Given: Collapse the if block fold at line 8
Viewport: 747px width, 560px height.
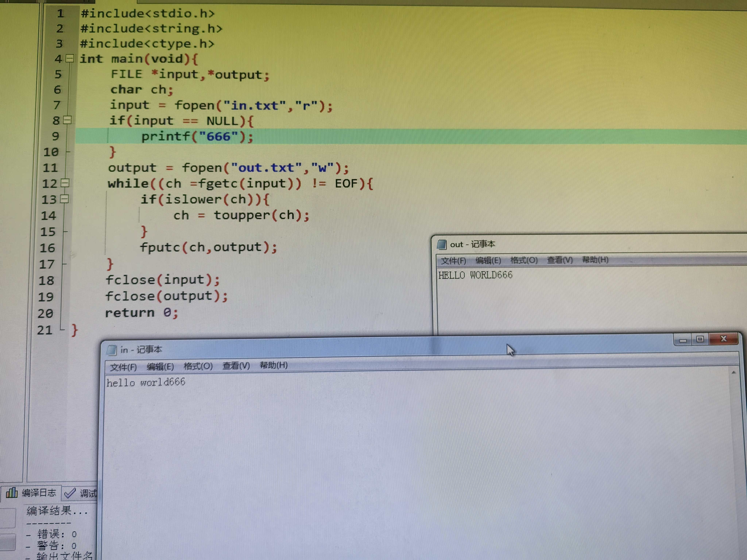Looking at the screenshot, I should pyautogui.click(x=67, y=120).
